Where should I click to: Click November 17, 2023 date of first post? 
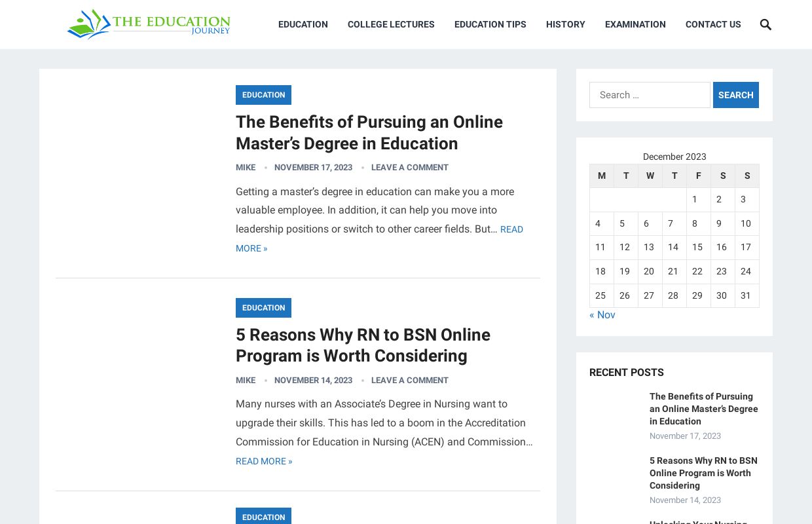[313, 168]
